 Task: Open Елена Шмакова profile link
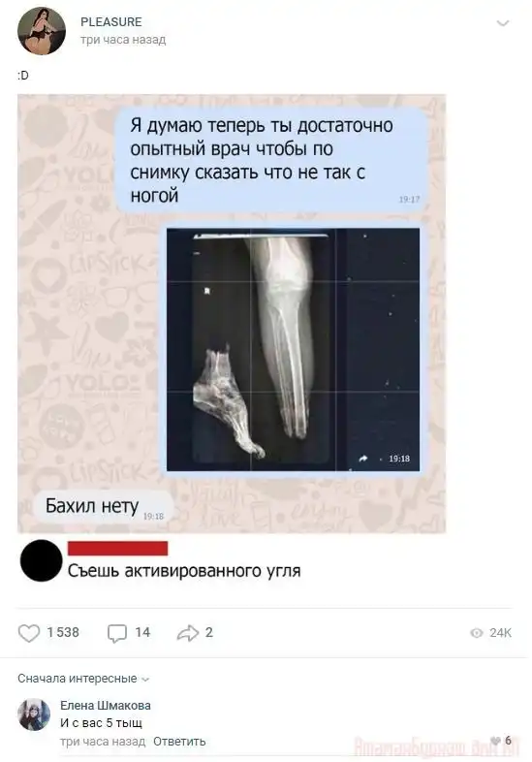pyautogui.click(x=106, y=705)
